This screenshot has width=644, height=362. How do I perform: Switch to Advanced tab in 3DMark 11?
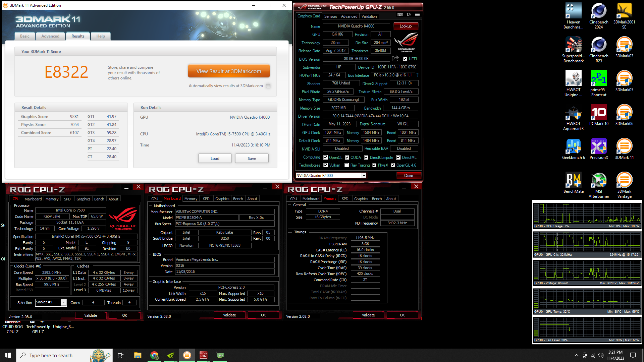[50, 36]
